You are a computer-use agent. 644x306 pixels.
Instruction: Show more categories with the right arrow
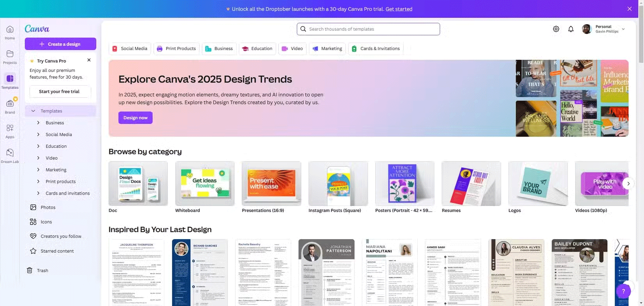coord(628,183)
